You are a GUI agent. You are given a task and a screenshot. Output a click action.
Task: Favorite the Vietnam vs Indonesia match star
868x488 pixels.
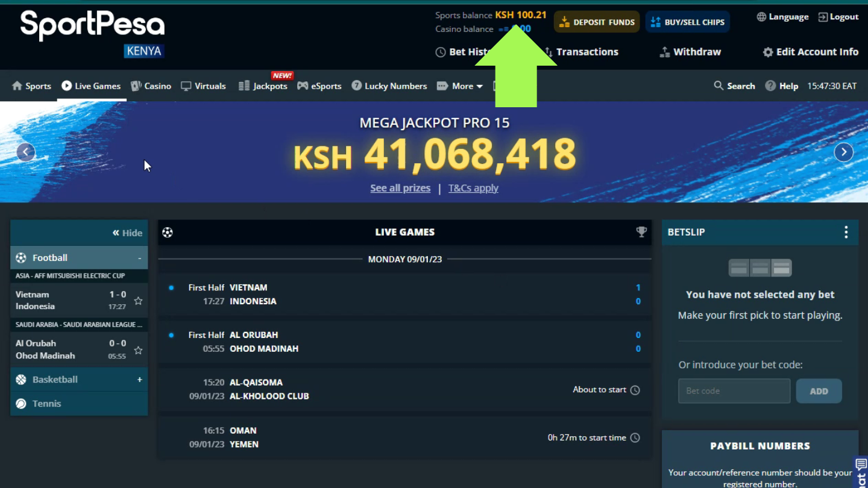[x=138, y=301]
